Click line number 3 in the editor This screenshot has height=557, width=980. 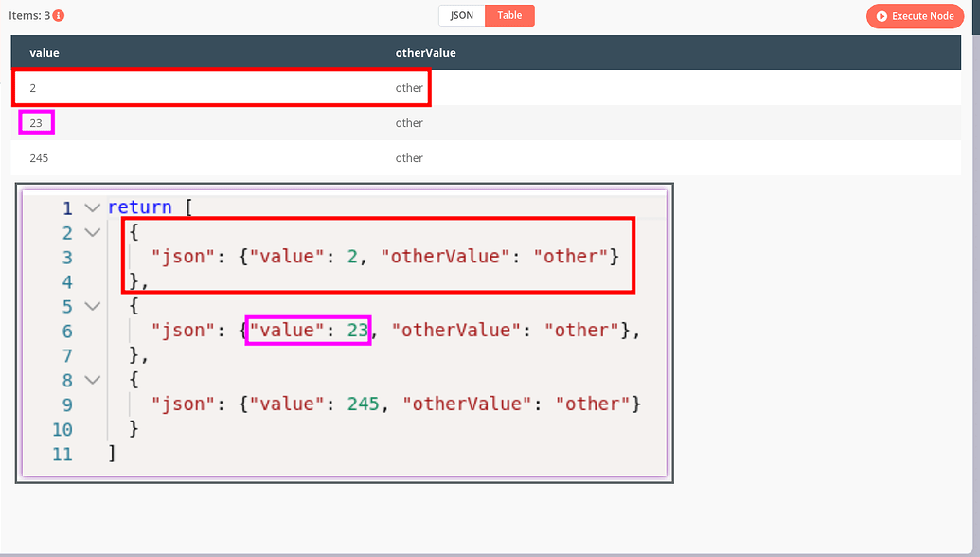click(66, 256)
